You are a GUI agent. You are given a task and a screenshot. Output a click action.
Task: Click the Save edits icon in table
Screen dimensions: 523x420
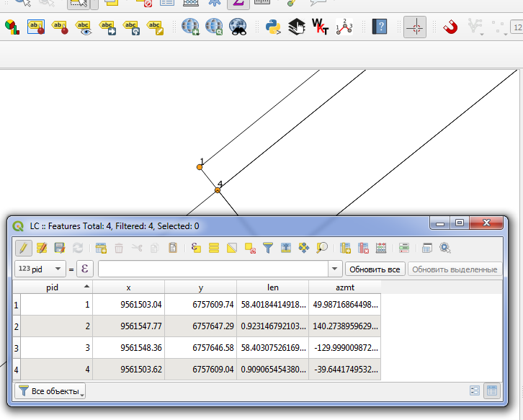60,248
